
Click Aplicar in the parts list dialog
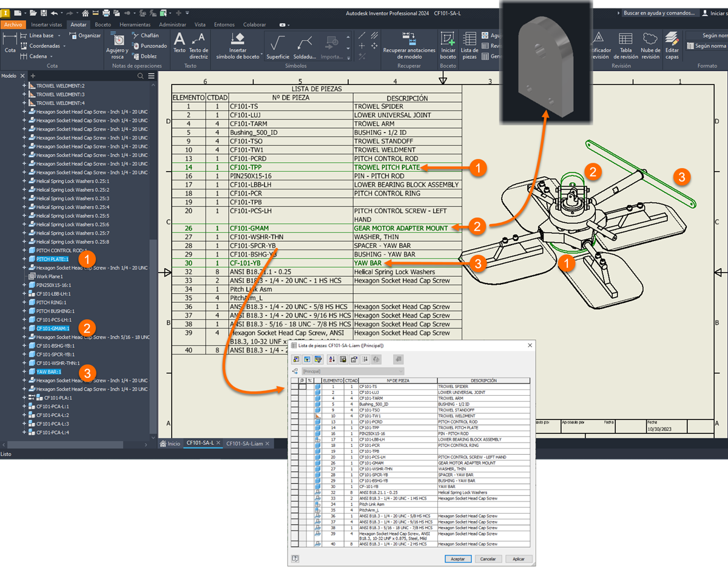[x=519, y=559]
